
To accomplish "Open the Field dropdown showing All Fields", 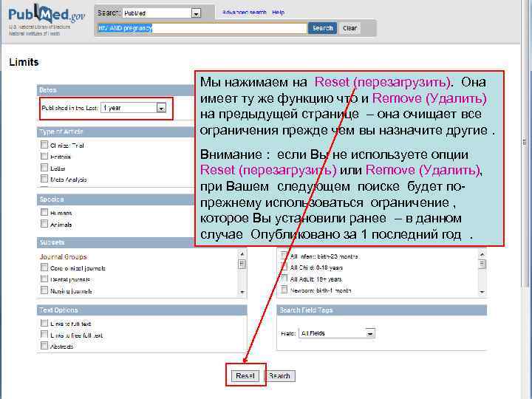I will tap(337, 333).
